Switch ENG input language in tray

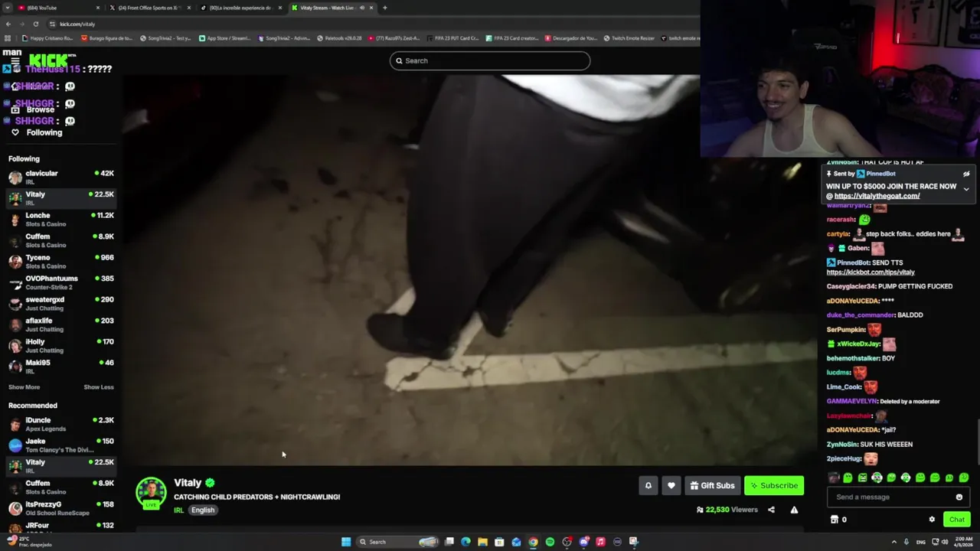(x=921, y=542)
